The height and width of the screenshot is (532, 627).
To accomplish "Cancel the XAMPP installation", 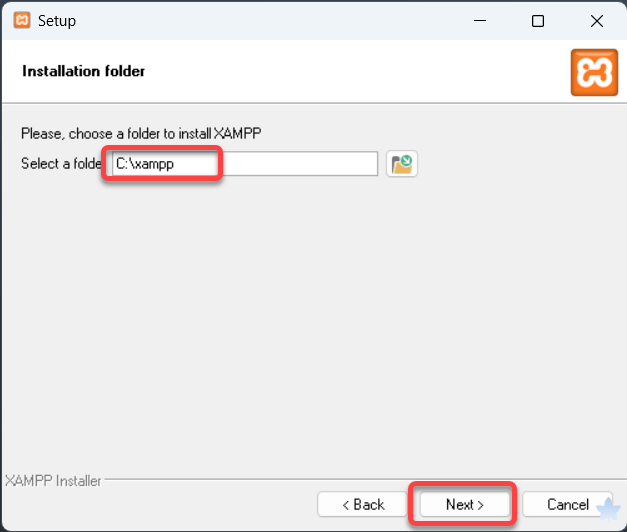I will (567, 504).
